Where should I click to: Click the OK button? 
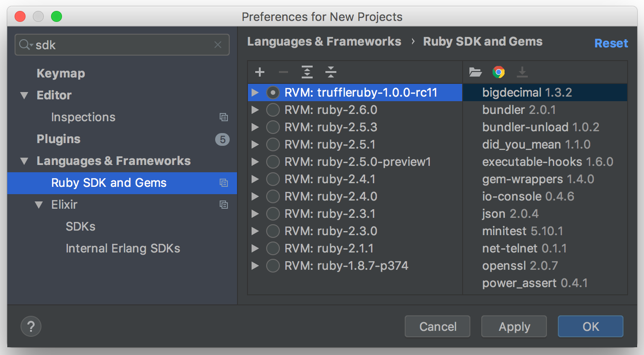tap(591, 326)
